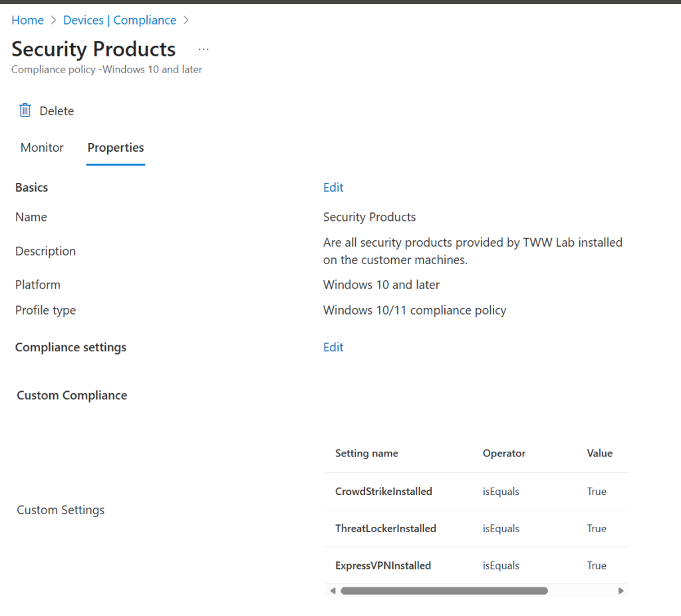This screenshot has width=681, height=616.
Task: Click the trash can Delete icon
Action: point(25,110)
